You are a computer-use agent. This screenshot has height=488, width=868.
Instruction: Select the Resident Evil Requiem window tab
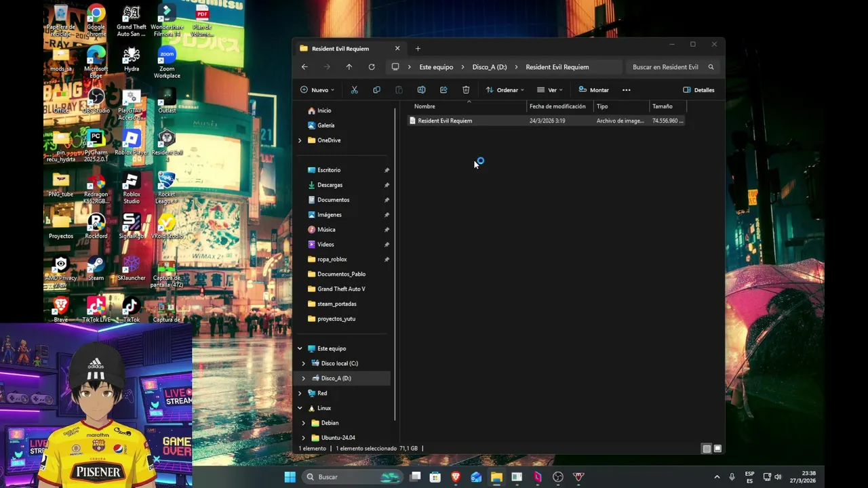tap(351, 49)
